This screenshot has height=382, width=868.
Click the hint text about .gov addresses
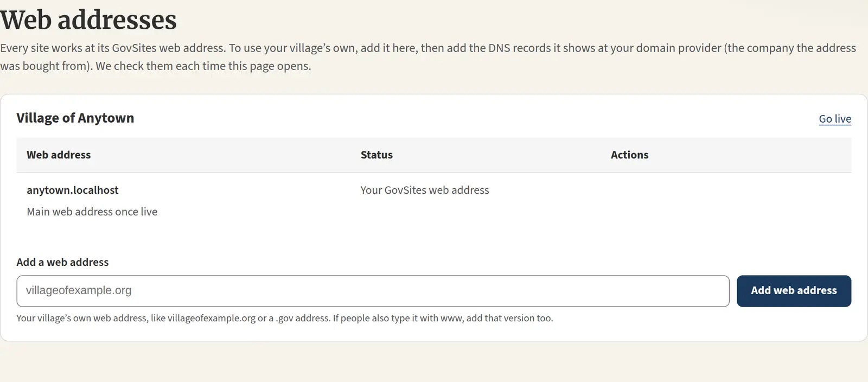[x=285, y=318]
